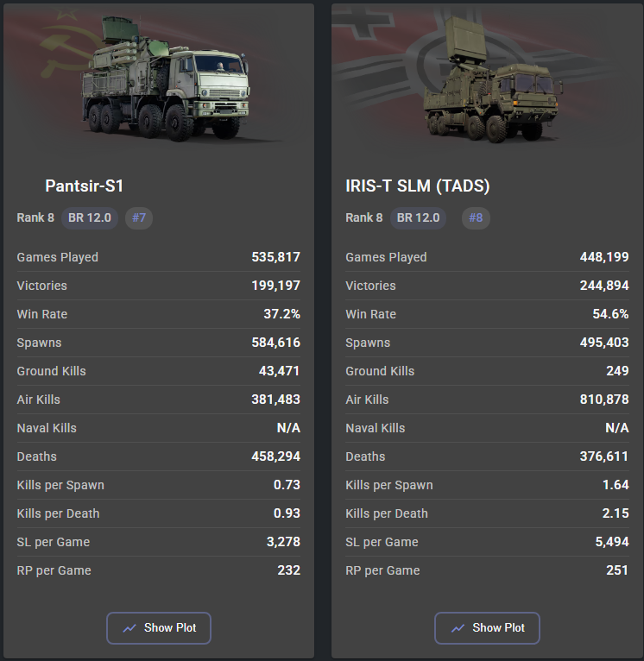Click the IRIS-T SL per Game row

tap(487, 542)
